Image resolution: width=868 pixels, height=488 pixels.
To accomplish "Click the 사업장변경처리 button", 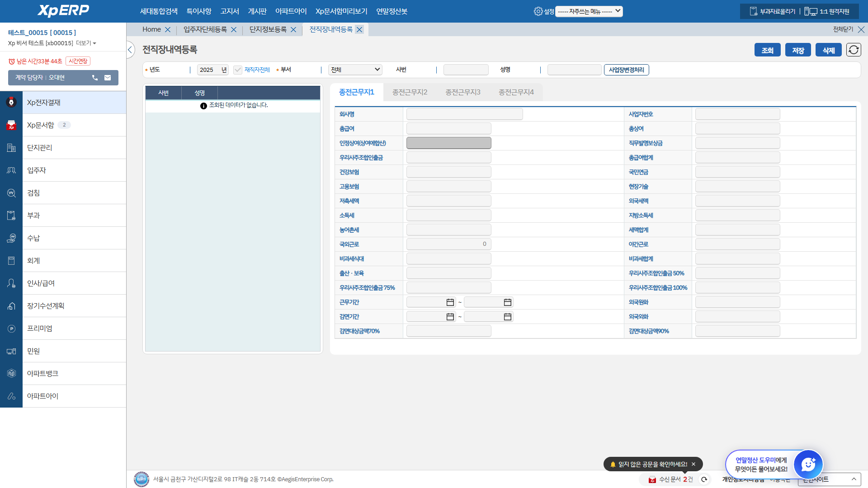I will click(x=626, y=70).
